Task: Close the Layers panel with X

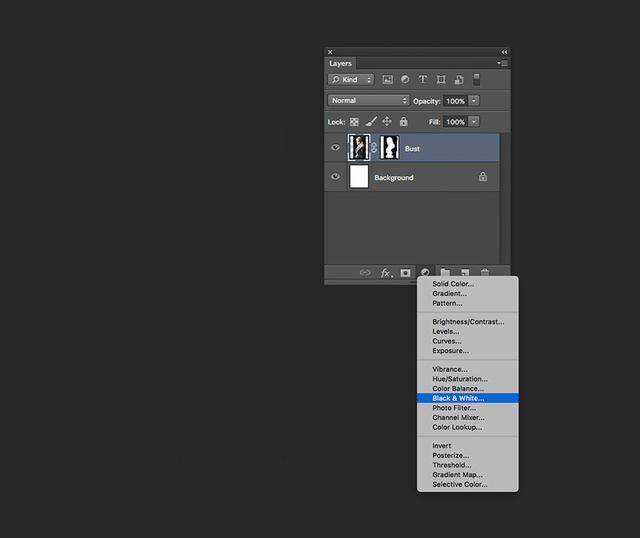Action: (330, 52)
